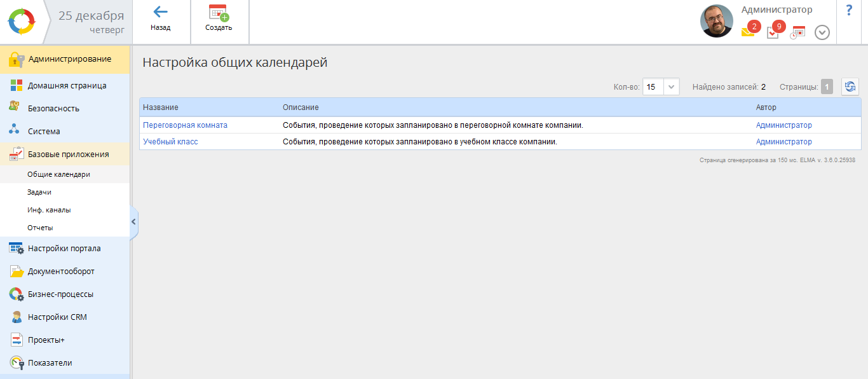Open Документооборот folder icon
Viewport: 868px width, 379px height.
(x=17, y=272)
